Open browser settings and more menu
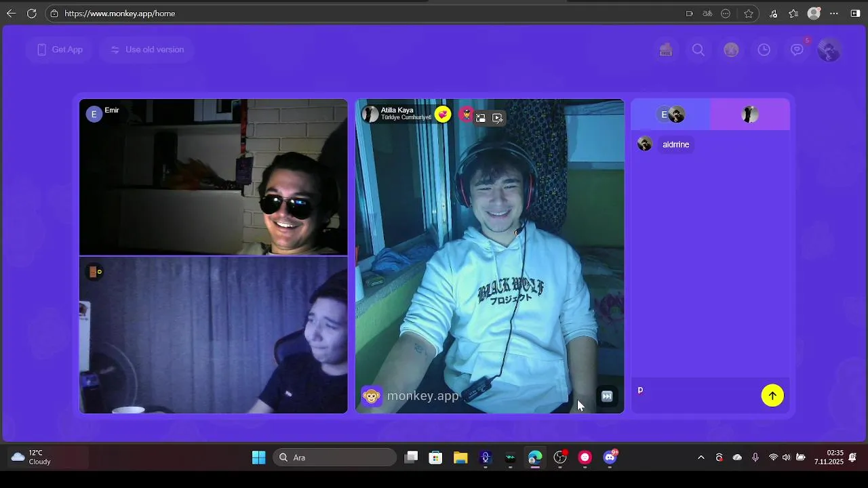Viewport: 868px width, 488px height. click(x=834, y=14)
